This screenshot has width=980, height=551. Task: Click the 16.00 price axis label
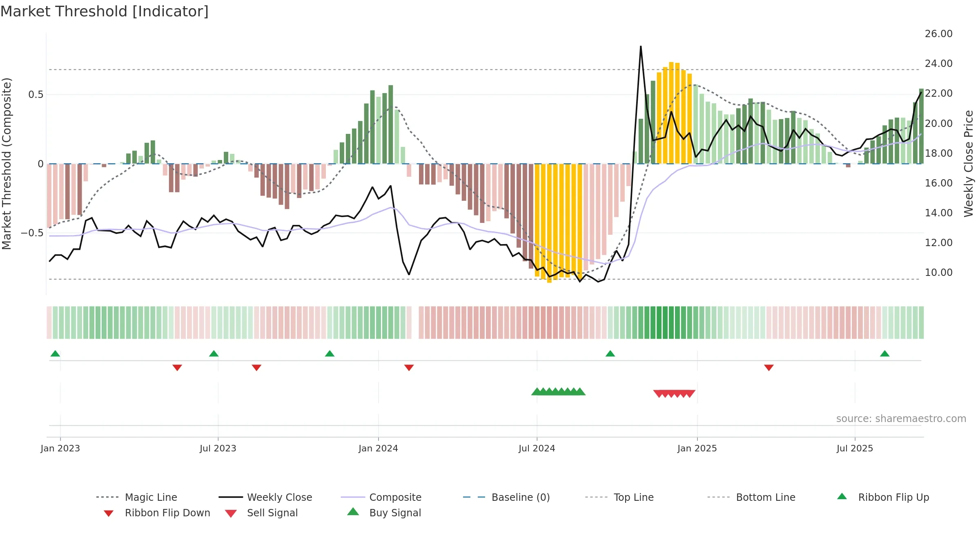pyautogui.click(x=938, y=183)
